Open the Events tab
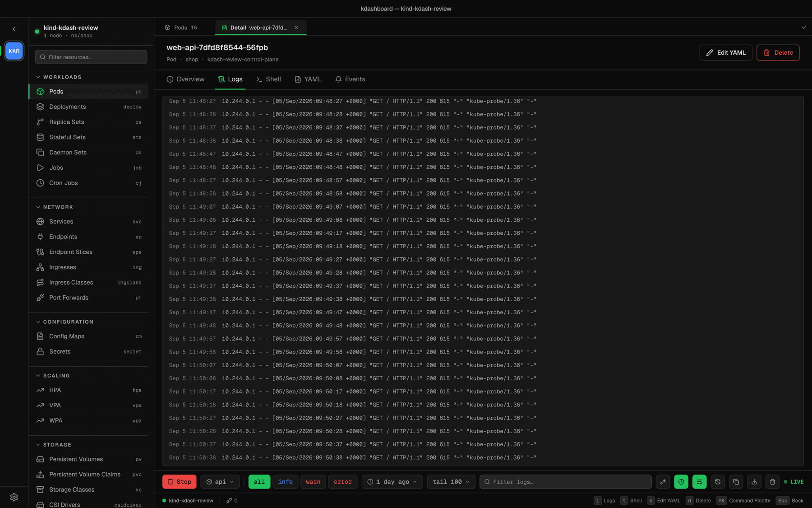Viewport: 812px width, 508px height. [x=350, y=79]
